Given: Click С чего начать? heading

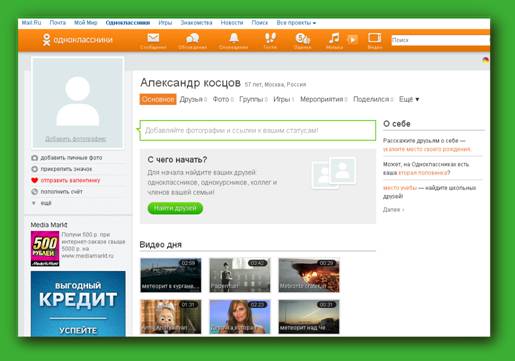Looking at the screenshot, I should click(x=177, y=160).
